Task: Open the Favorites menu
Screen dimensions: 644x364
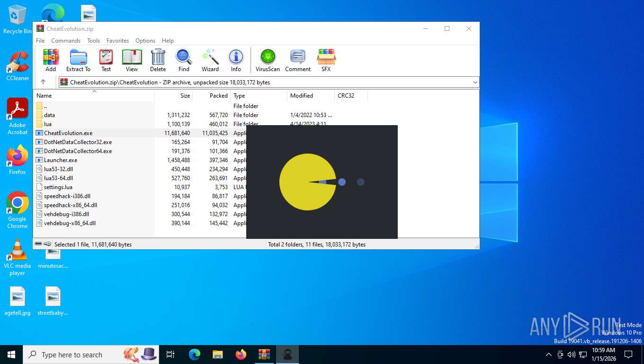Action: (x=117, y=41)
